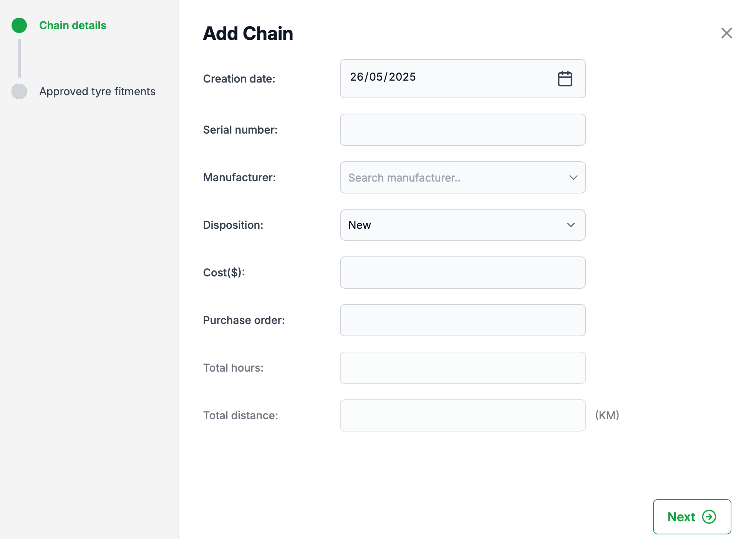756x539 pixels.
Task: Focus the Cost($) input field
Action: pos(463,273)
